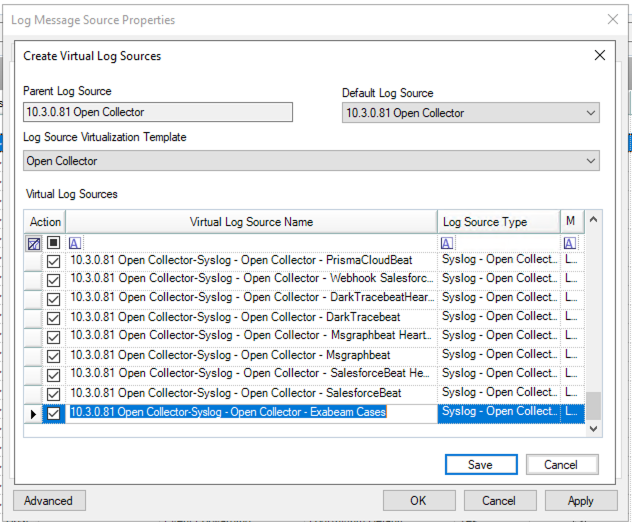Image resolution: width=632 pixels, height=522 pixels.
Task: Uncheck the PrismaCloudBeat log source checkbox
Action: 54,261
